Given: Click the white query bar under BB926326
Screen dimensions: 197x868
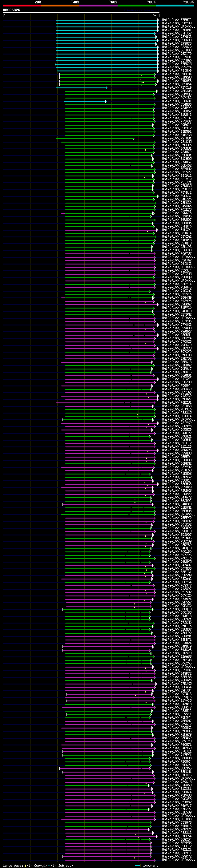Looking at the screenshot, I should 81,13.
